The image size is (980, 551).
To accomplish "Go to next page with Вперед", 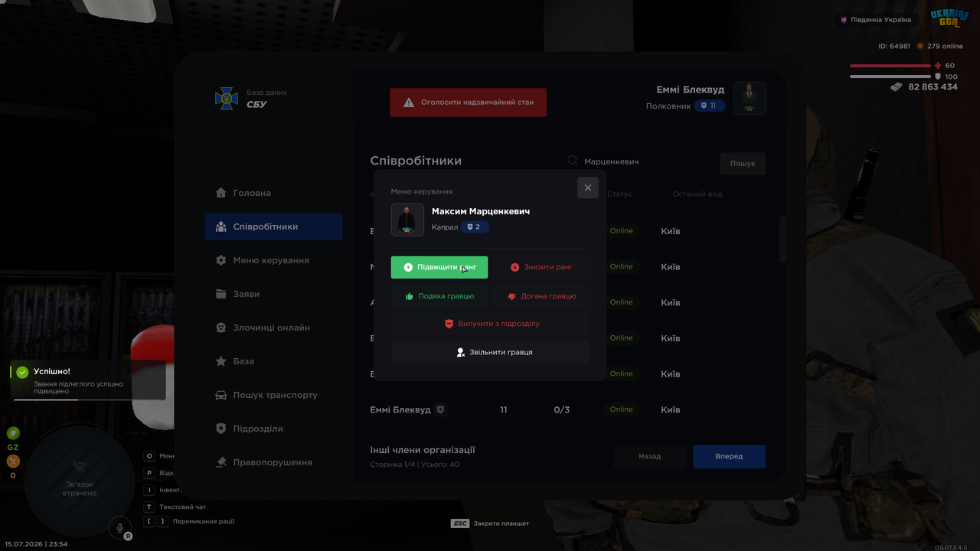I will [729, 456].
